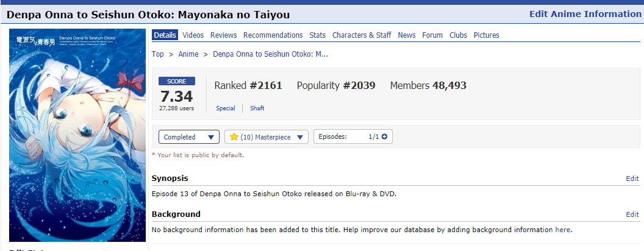
Task: Click the gold star rating icon
Action: point(234,137)
